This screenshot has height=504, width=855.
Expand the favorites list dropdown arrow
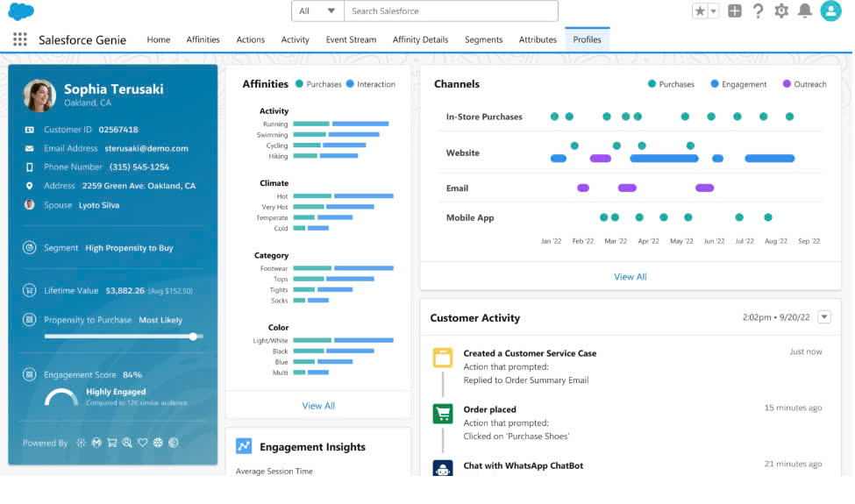(713, 11)
